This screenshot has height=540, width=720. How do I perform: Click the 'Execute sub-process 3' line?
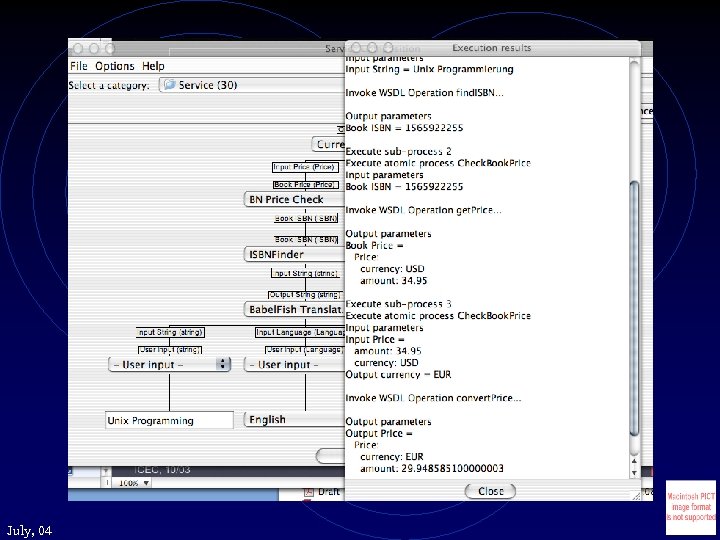(x=398, y=304)
